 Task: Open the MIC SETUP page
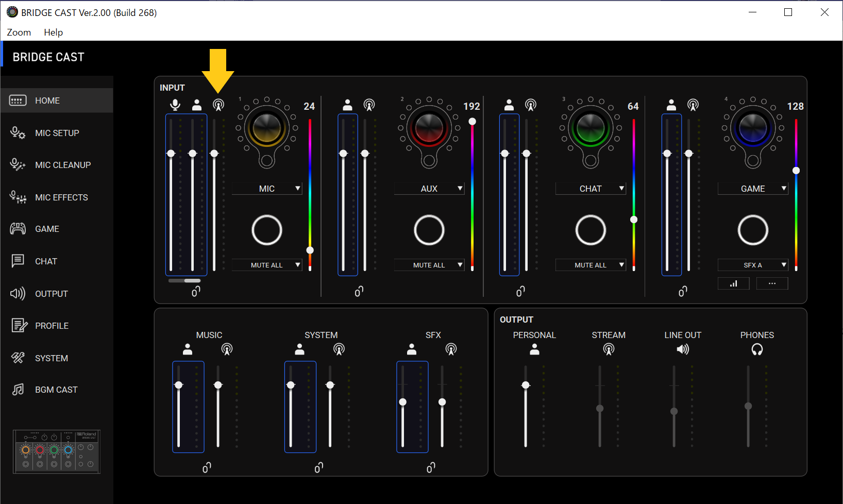(57, 132)
